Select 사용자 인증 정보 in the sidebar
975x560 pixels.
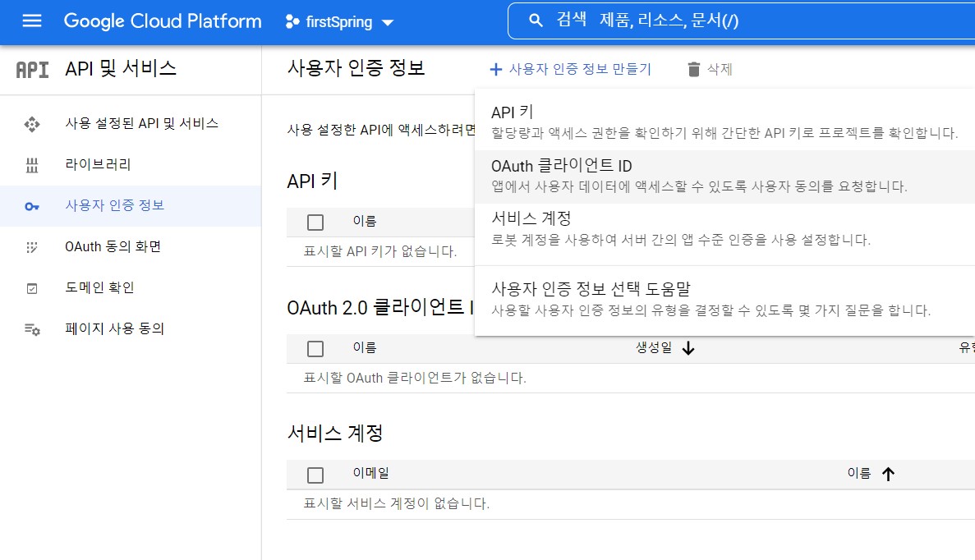click(x=131, y=206)
